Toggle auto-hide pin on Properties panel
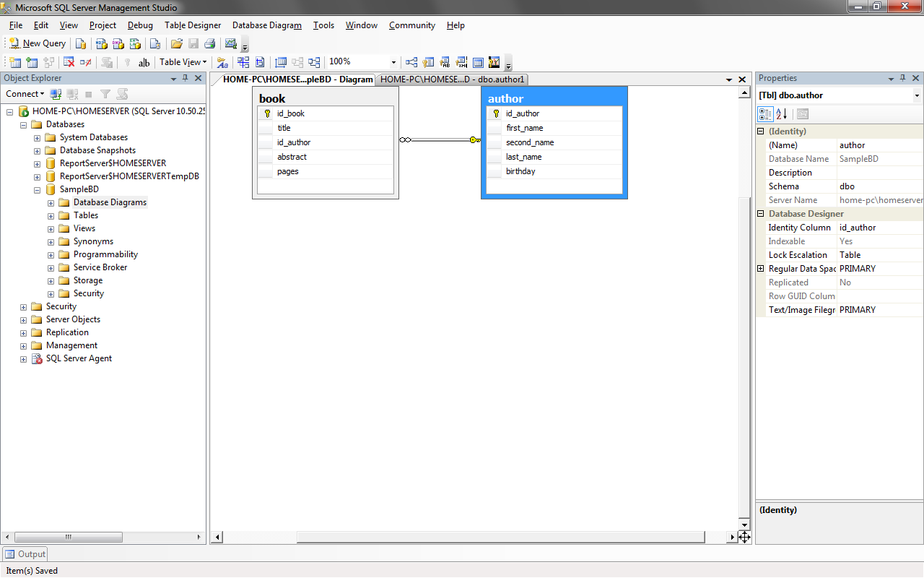 coord(904,78)
